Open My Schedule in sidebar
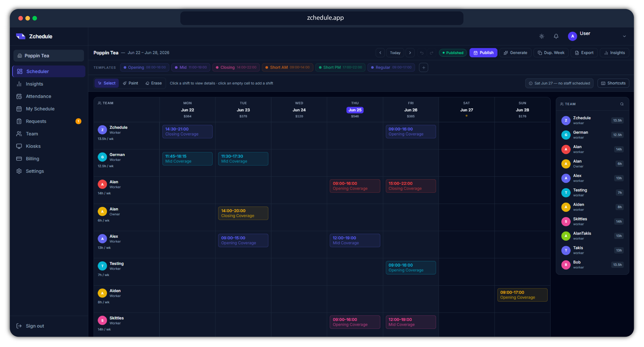Screen dimensions: 644x347 (x=49, y=109)
